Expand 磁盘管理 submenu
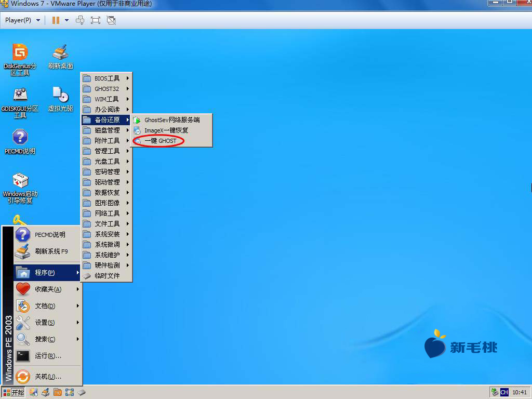 tap(106, 130)
